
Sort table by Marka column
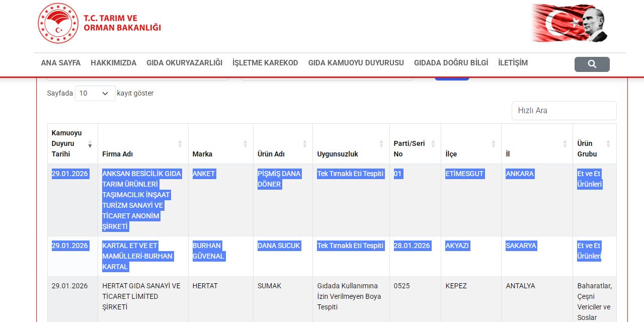click(245, 144)
